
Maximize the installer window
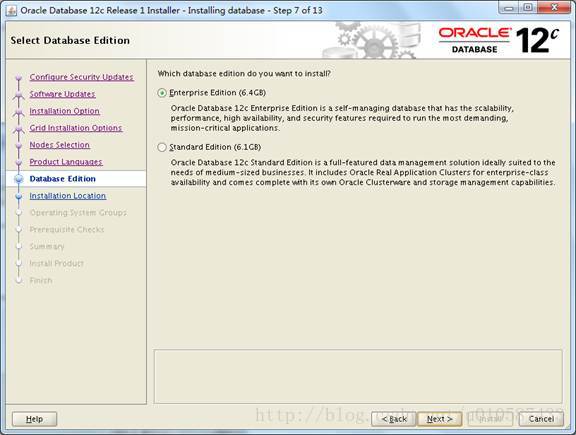(528, 8)
